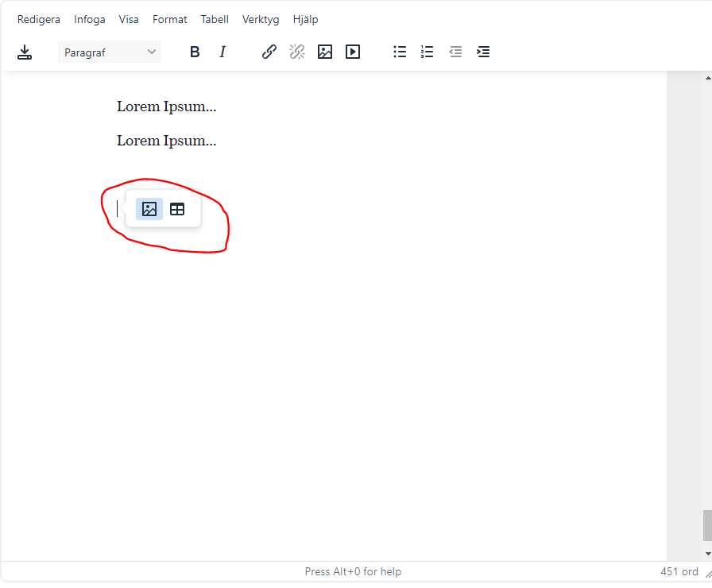The width and height of the screenshot is (712, 588).
Task: Toggle bold formatting
Action: [195, 52]
